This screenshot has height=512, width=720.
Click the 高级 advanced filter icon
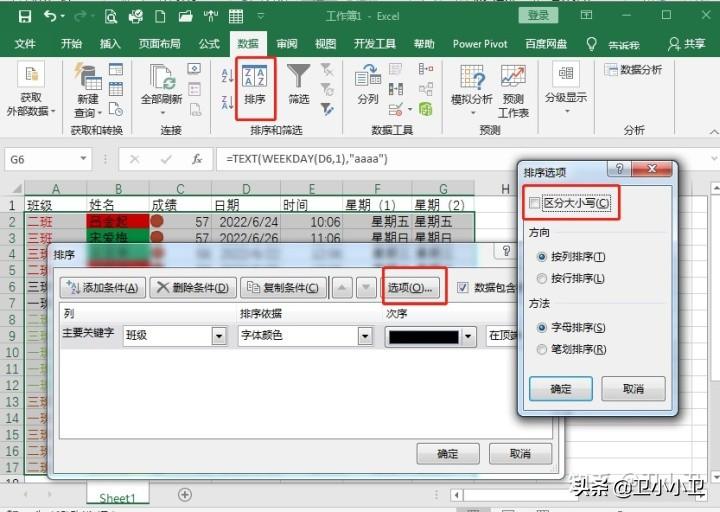point(327,109)
